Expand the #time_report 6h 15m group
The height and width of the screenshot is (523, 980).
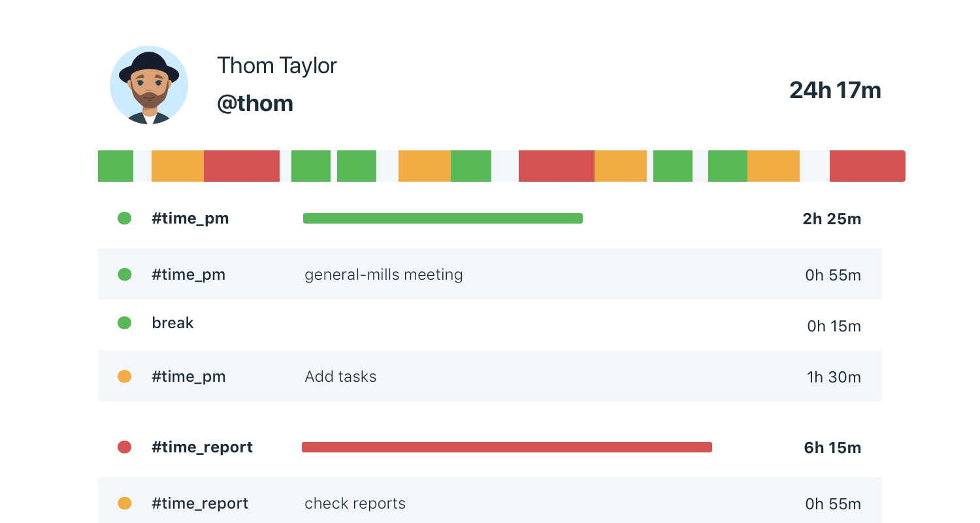(x=202, y=447)
